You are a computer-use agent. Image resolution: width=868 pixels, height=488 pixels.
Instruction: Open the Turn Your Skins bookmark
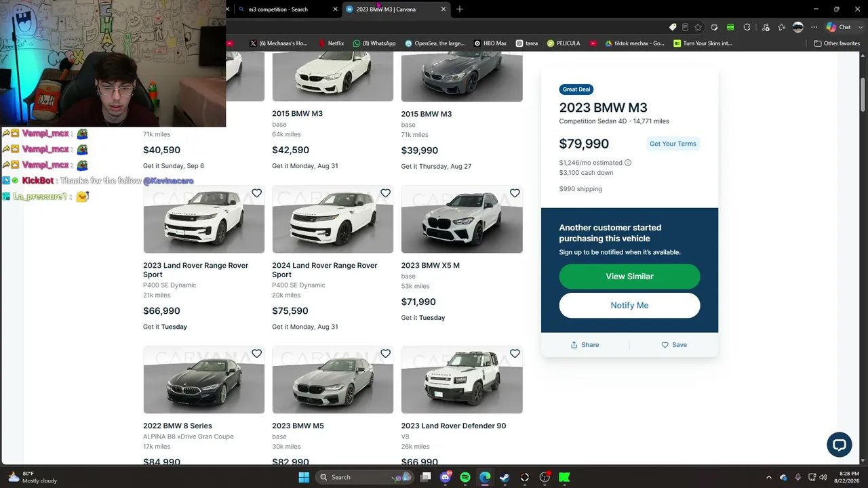point(703,43)
